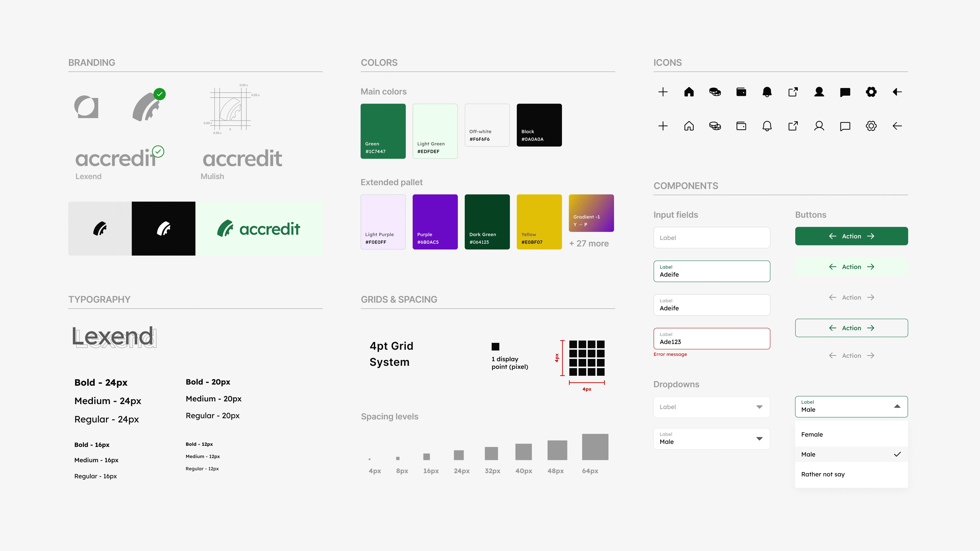Screen dimensions: 980x551
Task: Choose Rather not say in the dropdown
Action: tap(823, 474)
